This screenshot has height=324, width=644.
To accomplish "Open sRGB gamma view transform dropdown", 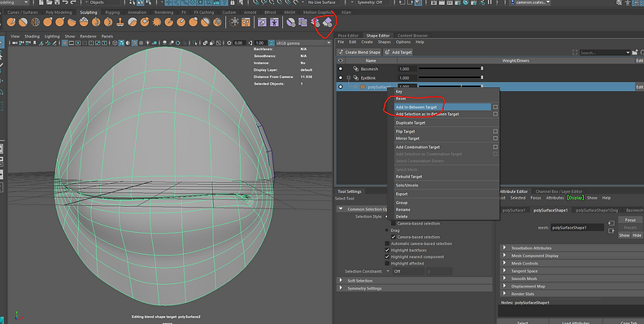I will point(329,43).
